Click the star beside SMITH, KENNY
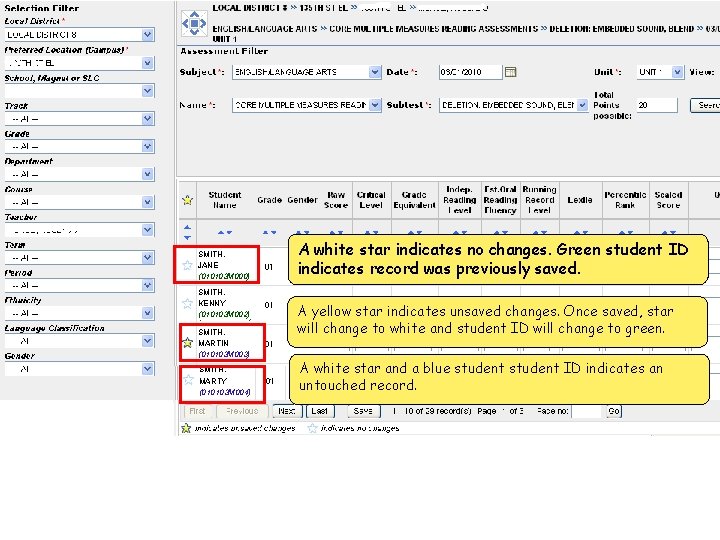Image resolution: width=720 pixels, height=540 pixels. click(x=187, y=303)
